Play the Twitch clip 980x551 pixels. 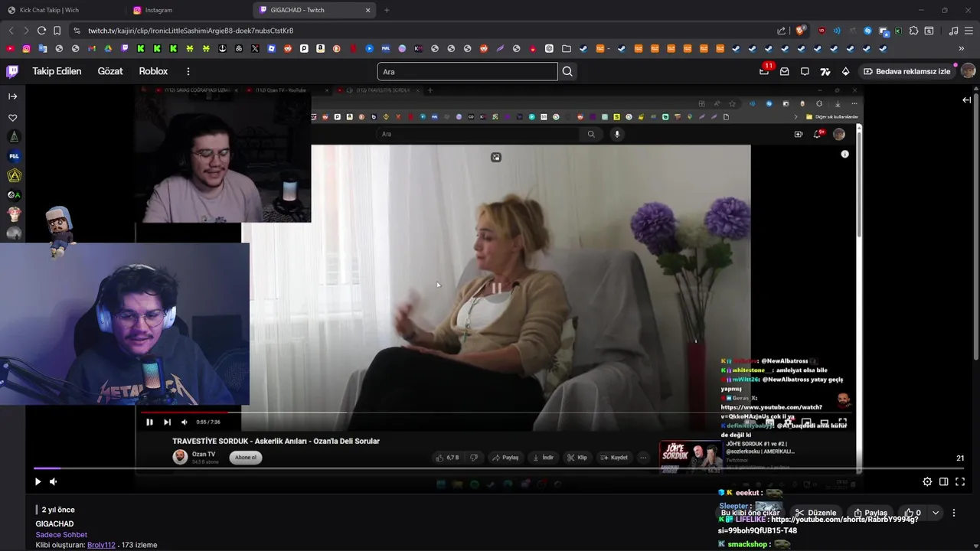tap(38, 481)
